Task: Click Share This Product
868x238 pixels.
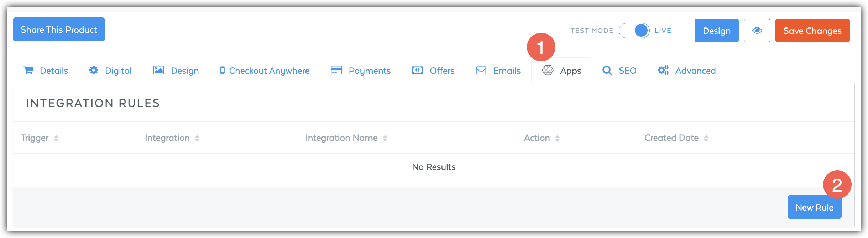Action: (x=58, y=30)
